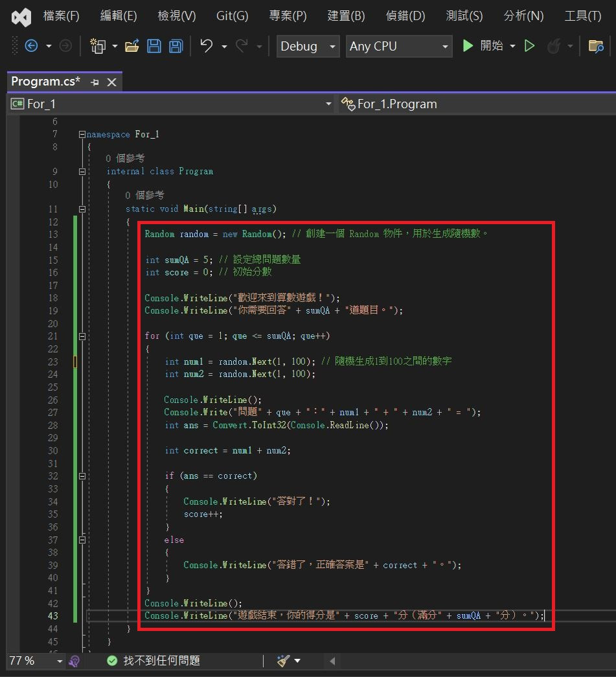Expand the back navigation history dropdown arrow

coord(49,46)
